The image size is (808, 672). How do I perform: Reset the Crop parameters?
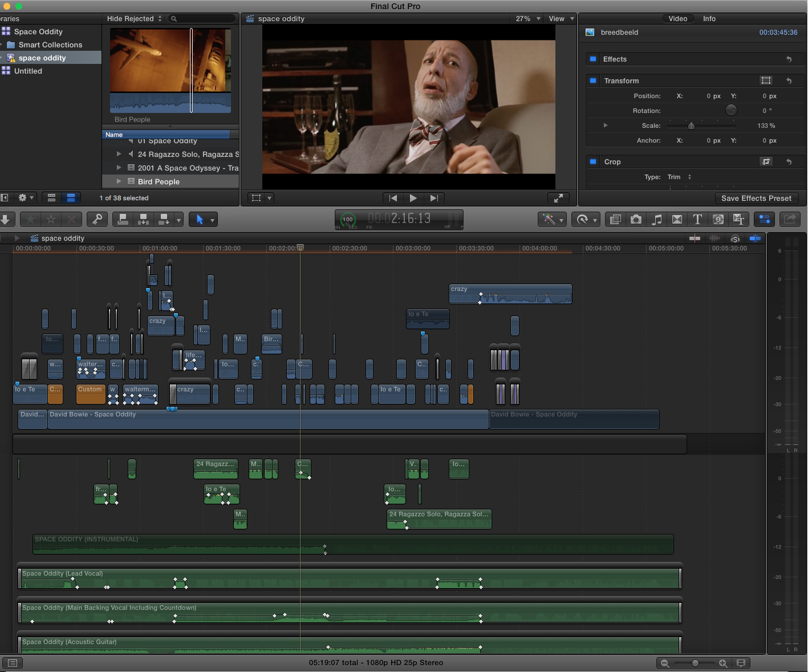click(x=789, y=162)
